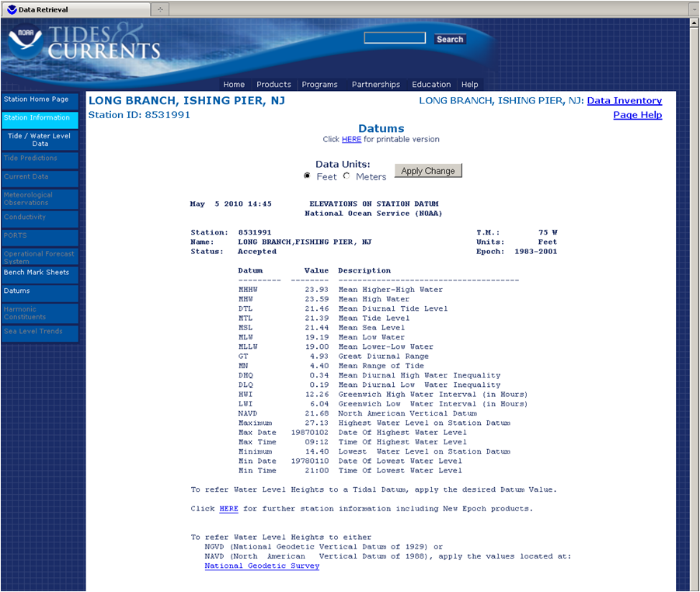Click the MHHW value 23.93
The height and width of the screenshot is (592, 700).
[316, 290]
